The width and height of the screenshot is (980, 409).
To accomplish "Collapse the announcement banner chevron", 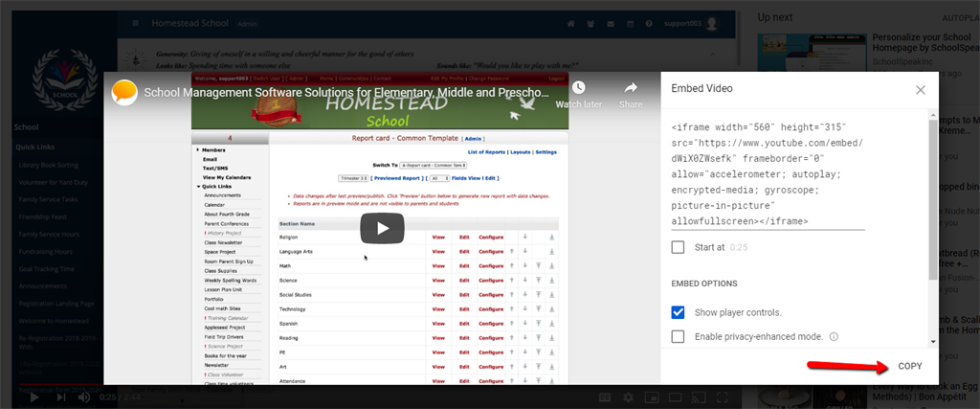I will pos(714,53).
